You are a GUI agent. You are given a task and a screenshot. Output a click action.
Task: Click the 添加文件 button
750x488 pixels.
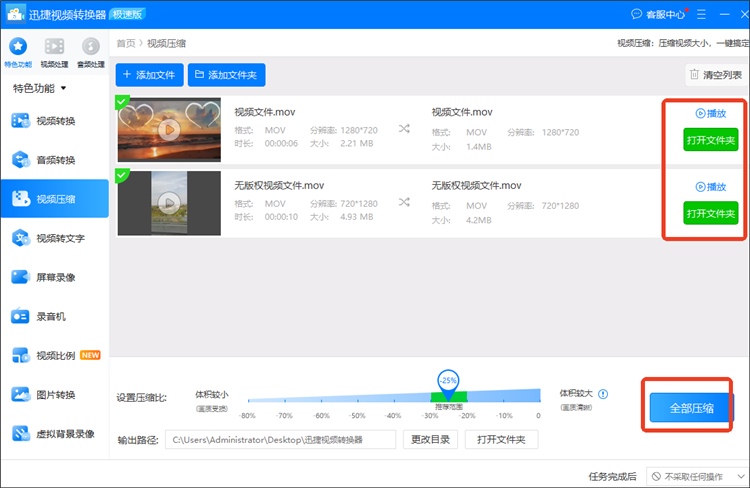click(x=150, y=74)
